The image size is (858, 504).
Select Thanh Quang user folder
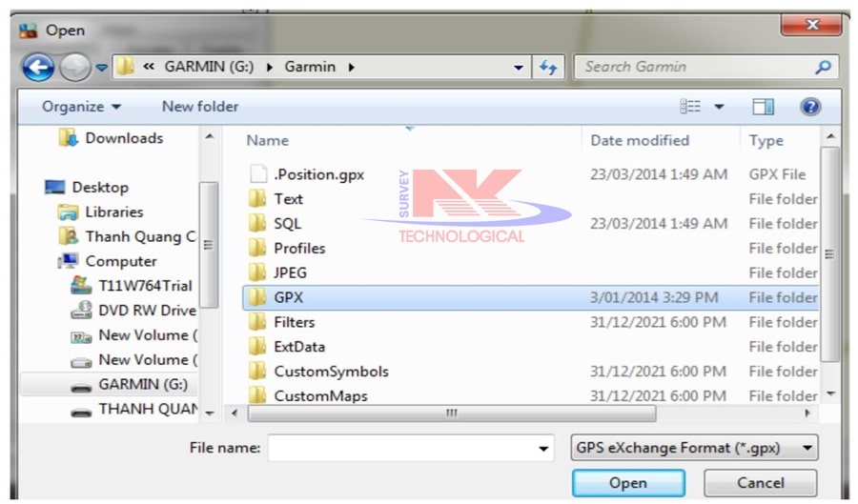(141, 236)
